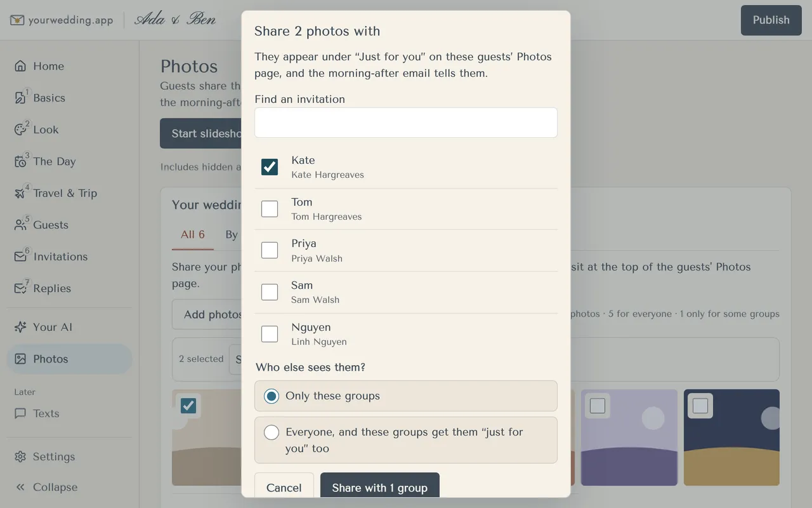Check the Linh Nguyen invitation
This screenshot has height=508, width=812.
pos(270,334)
